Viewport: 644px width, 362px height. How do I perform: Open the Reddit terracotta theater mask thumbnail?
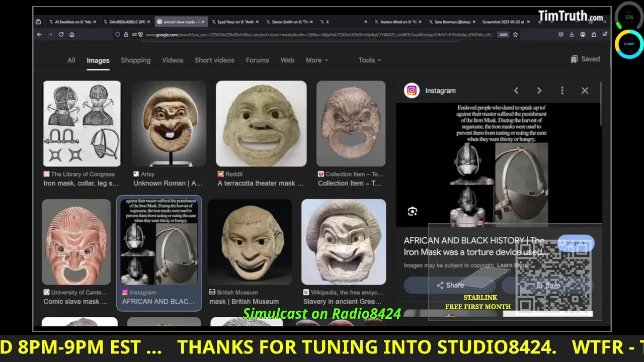[x=261, y=124]
